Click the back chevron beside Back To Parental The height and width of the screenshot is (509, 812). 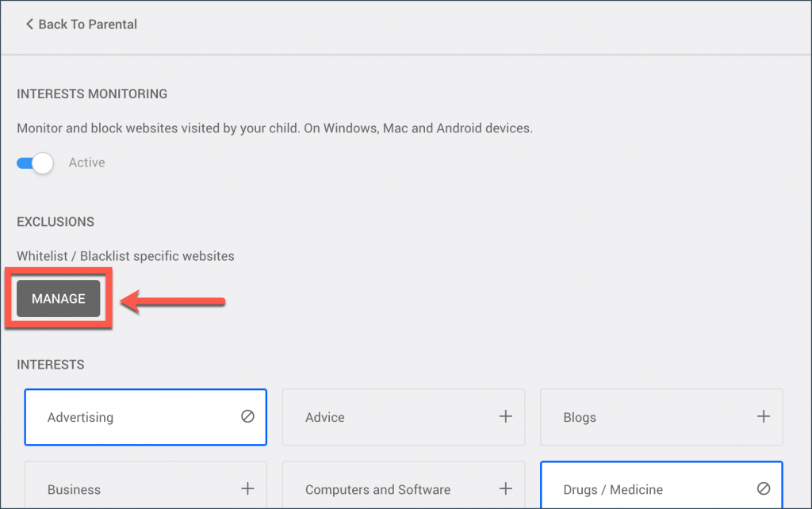(x=29, y=25)
